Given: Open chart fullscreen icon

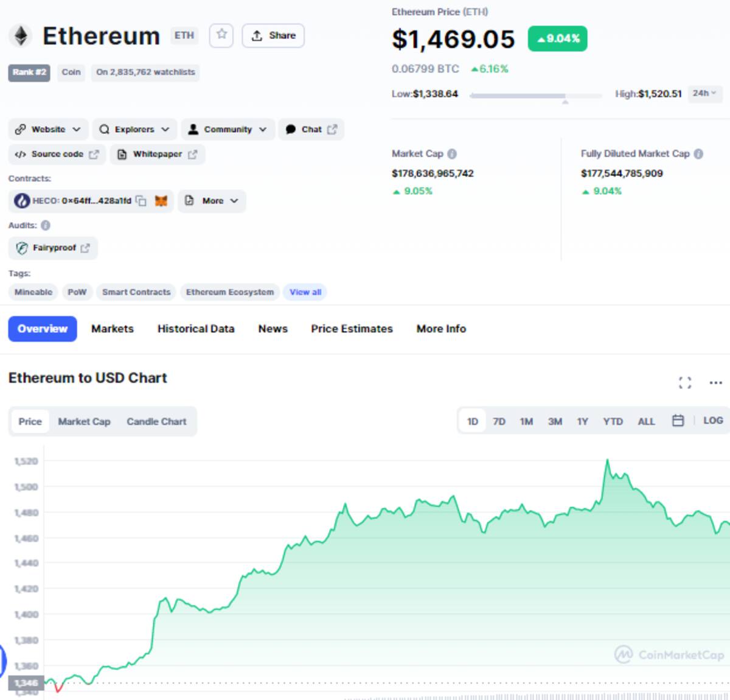Looking at the screenshot, I should point(685,382).
